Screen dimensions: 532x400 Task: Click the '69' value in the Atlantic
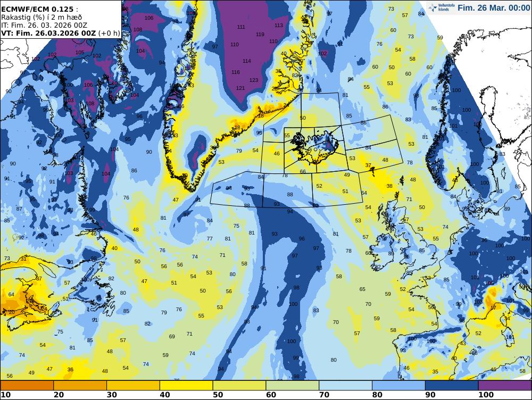(172, 337)
